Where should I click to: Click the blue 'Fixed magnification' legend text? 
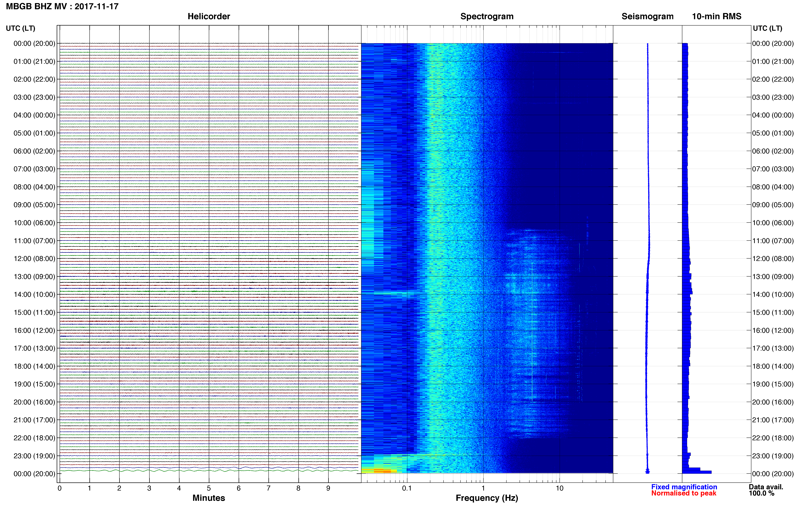(x=684, y=487)
